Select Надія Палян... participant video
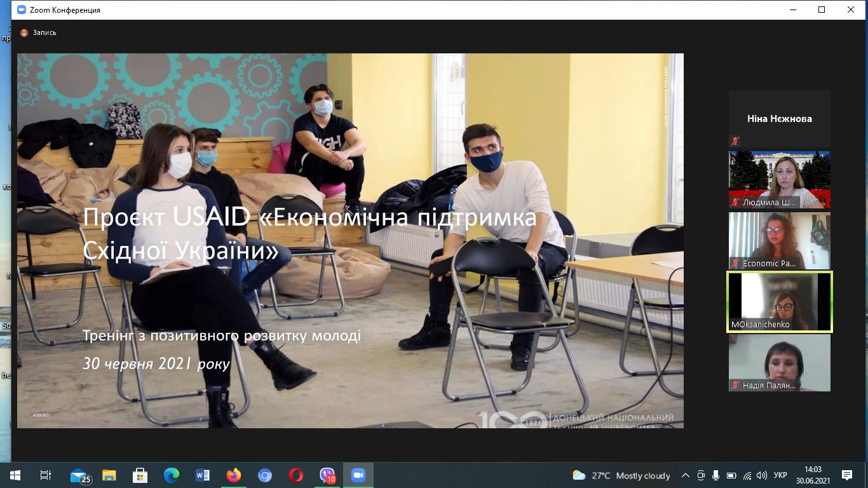This screenshot has width=868, height=488. click(780, 363)
